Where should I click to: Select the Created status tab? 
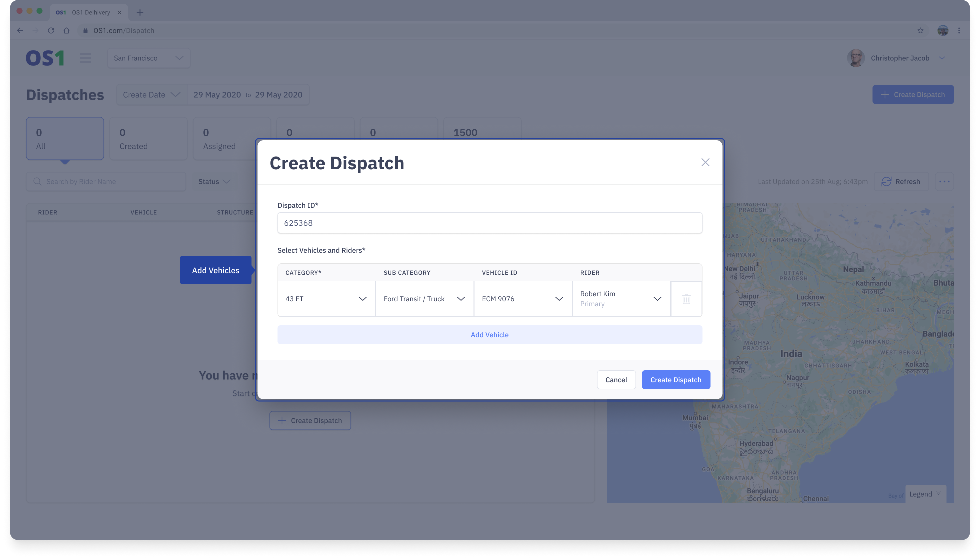pyautogui.click(x=148, y=138)
